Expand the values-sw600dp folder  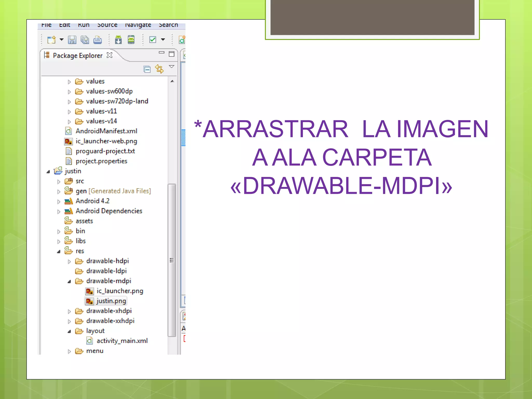(69, 92)
